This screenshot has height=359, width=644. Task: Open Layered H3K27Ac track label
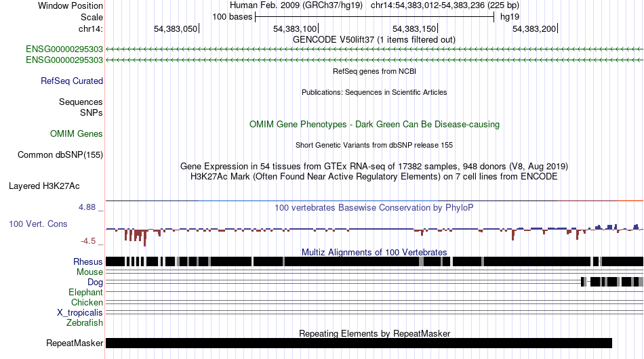tap(44, 186)
